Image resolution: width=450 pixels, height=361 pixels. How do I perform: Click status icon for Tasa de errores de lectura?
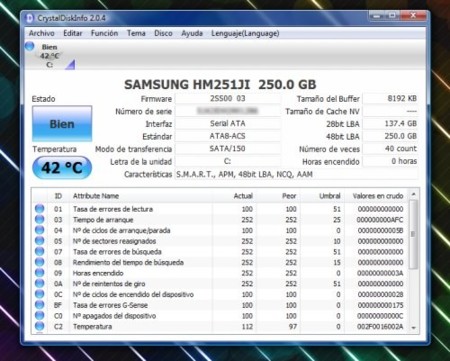(x=39, y=209)
